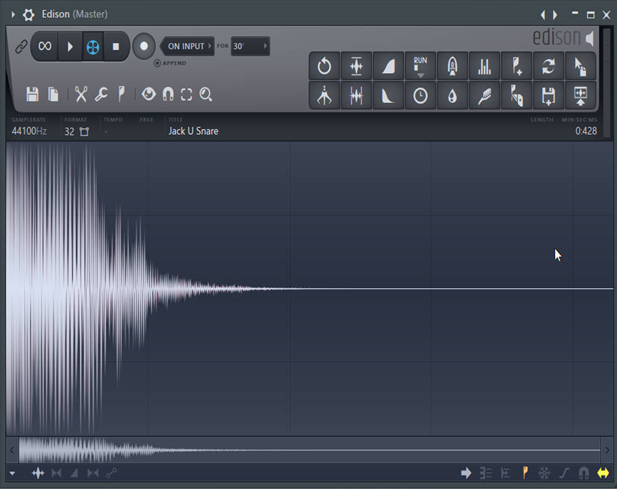Toggle the scrub mode button
The width and height of the screenshot is (617, 489).
pyautogui.click(x=92, y=47)
